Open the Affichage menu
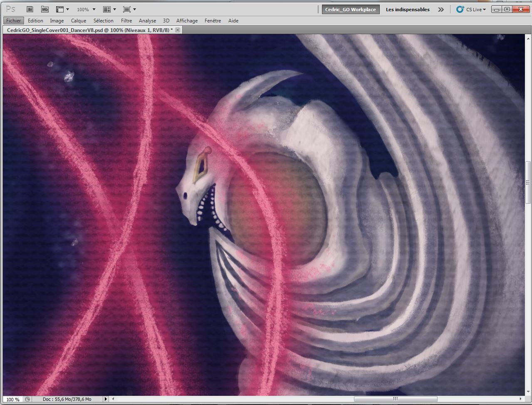532x405 pixels. (x=187, y=20)
